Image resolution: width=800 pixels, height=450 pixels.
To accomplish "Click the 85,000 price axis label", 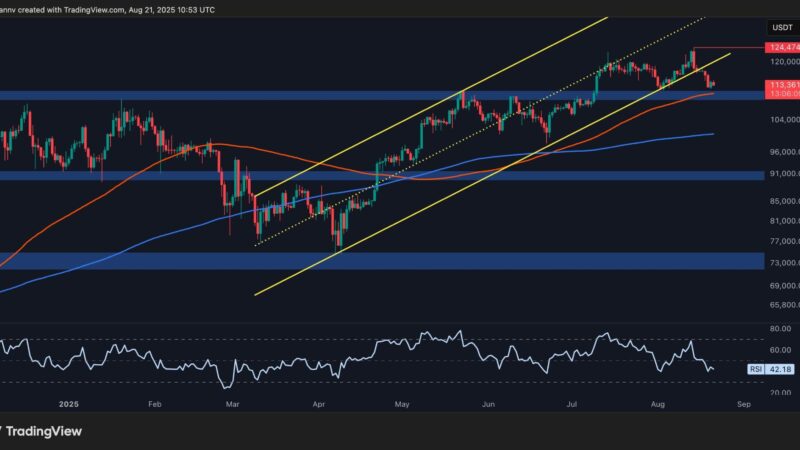I will click(x=785, y=201).
